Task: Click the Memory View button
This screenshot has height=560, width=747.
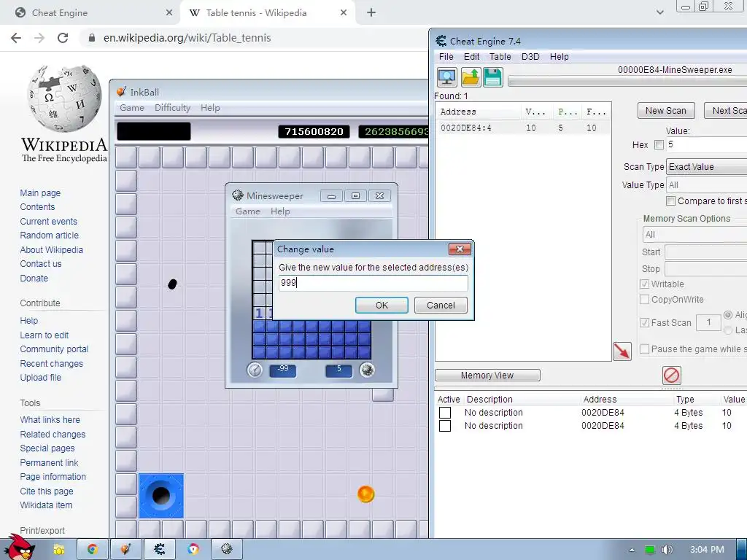Action: point(487,376)
